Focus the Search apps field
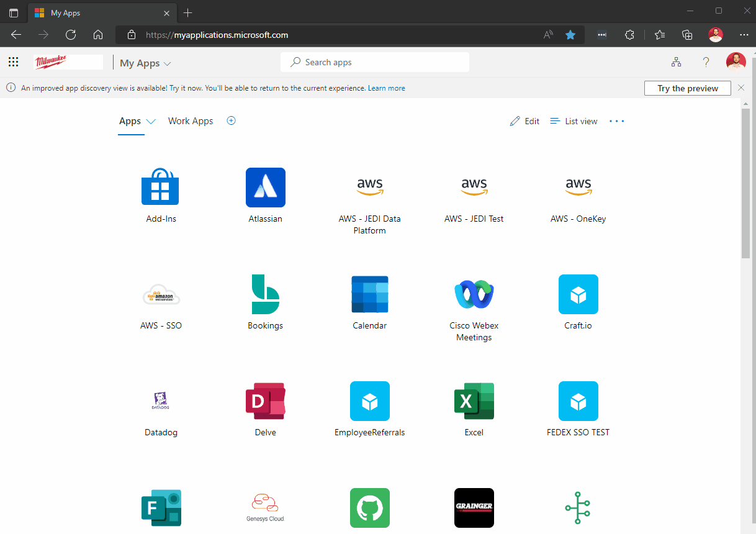 [375, 62]
